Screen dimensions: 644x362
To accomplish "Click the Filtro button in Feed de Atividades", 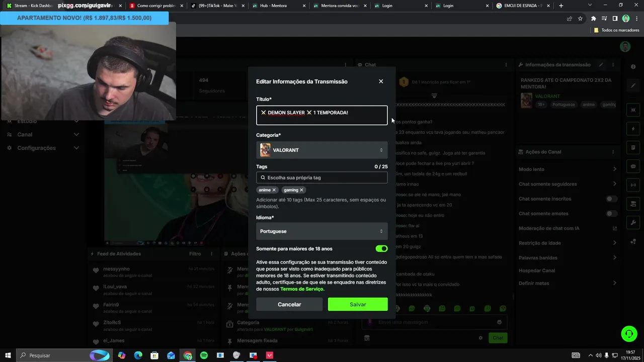I will [195, 254].
